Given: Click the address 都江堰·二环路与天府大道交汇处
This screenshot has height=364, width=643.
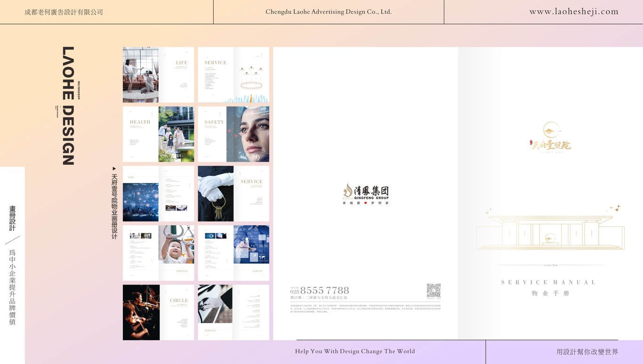Looking at the screenshot, I should pos(319,298).
